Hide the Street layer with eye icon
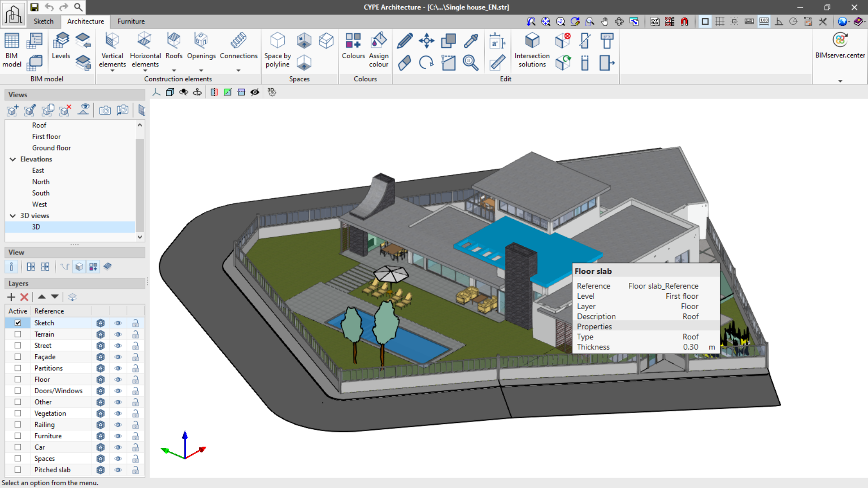 tap(118, 346)
